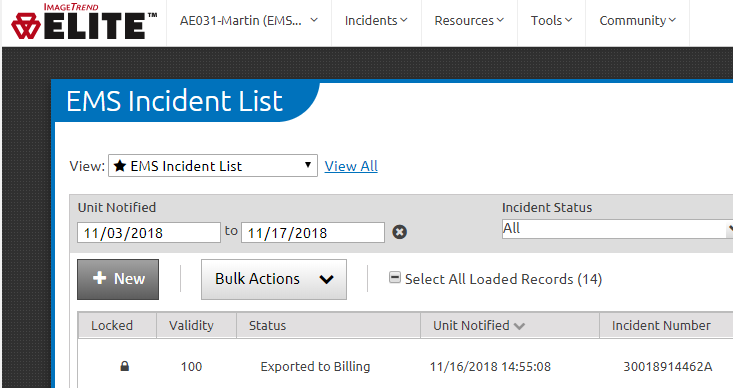733x388 pixels.
Task: Open the Bulk Actions dropdown
Action: (274, 279)
